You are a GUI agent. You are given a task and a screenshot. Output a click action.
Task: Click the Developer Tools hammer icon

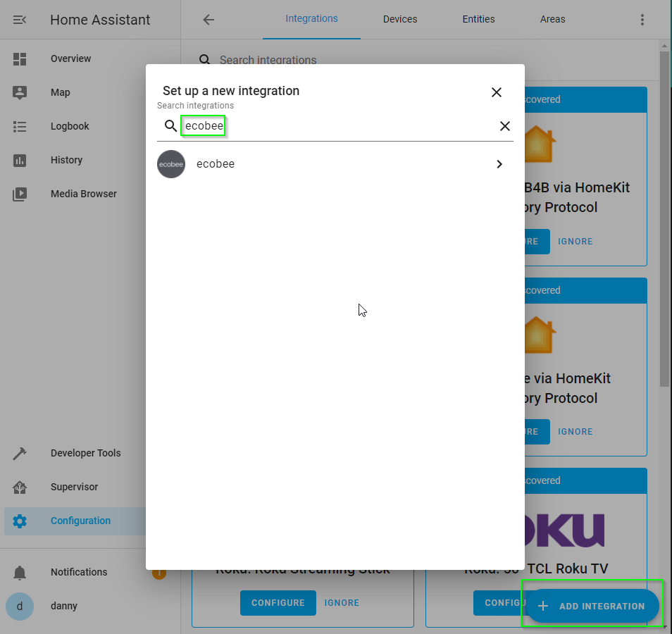point(19,453)
